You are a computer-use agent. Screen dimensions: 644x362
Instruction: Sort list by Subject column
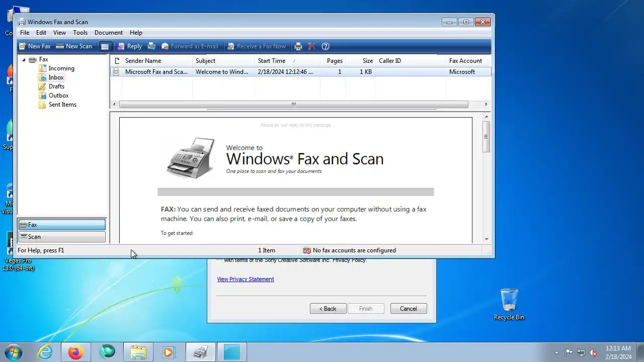tap(223, 61)
